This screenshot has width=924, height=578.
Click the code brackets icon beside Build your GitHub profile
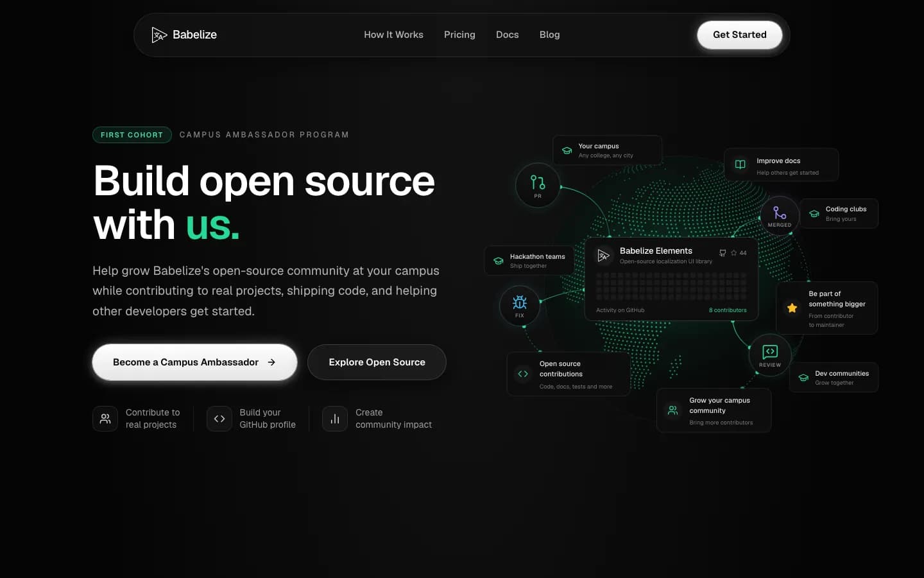219,419
